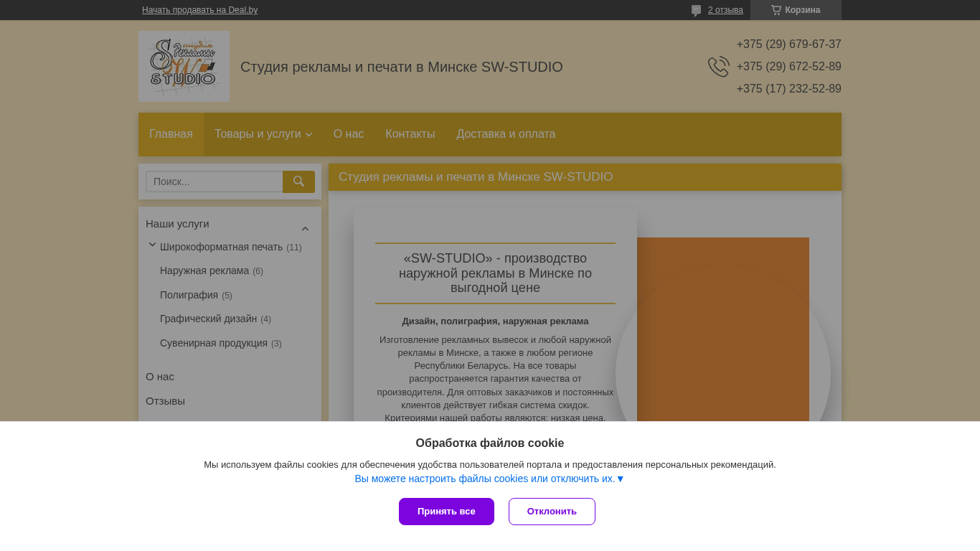Open Доставка и оплата menu item
This screenshot has width=980, height=551.
(x=506, y=134)
